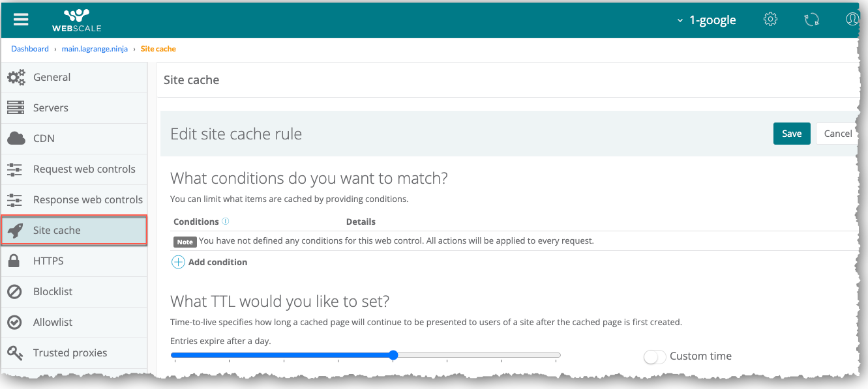Save the site cache rule

coord(792,134)
